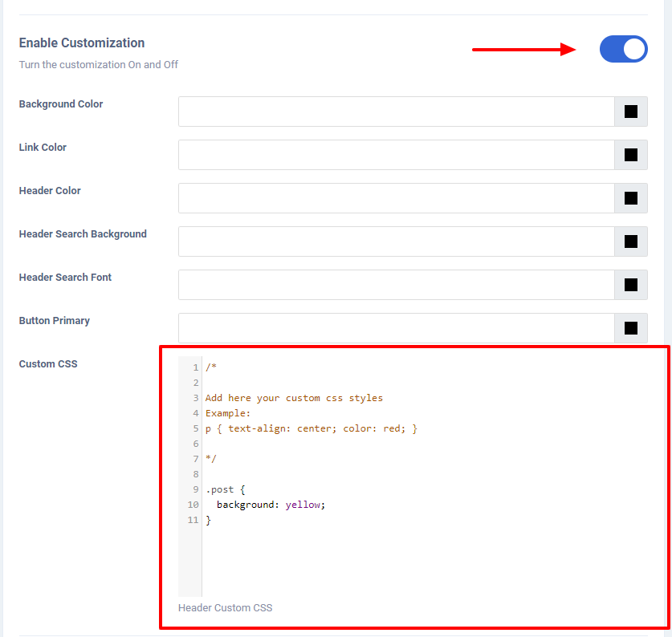Click the 'Example:' line in CSS editor
This screenshot has width=672, height=637.
(228, 413)
